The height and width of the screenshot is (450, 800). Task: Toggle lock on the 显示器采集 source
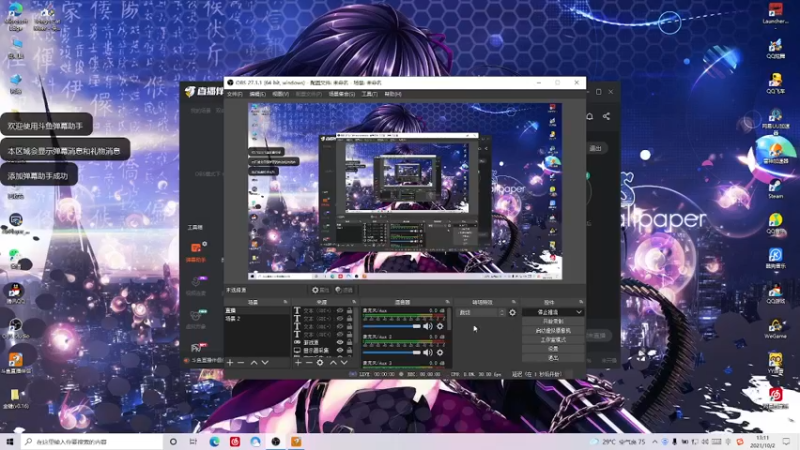click(x=349, y=351)
